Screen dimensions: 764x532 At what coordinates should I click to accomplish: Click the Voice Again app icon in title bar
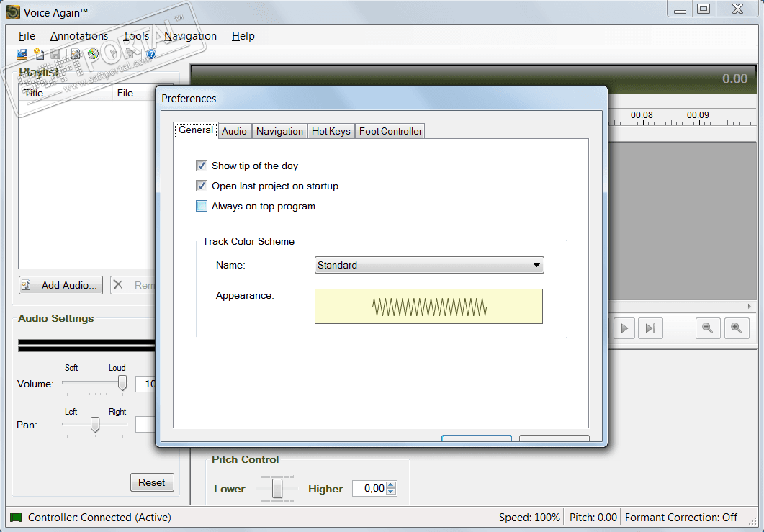[x=13, y=12]
